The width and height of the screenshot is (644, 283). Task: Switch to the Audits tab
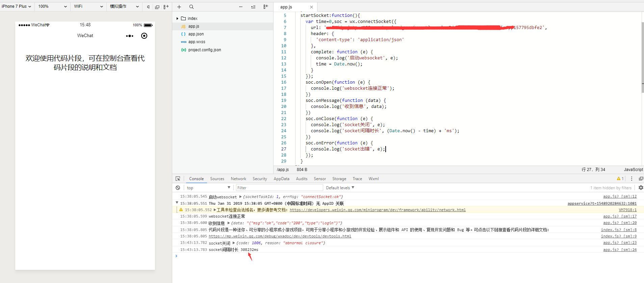(302, 179)
